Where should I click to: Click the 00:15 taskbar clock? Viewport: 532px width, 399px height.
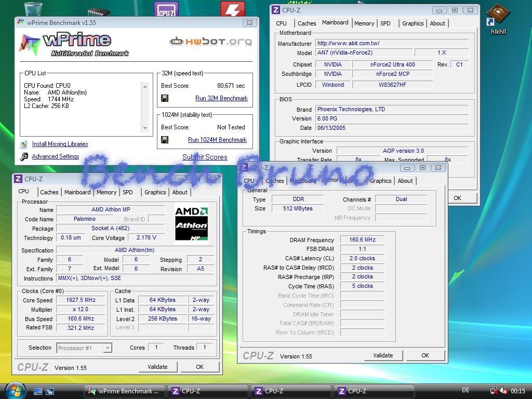pyautogui.click(x=518, y=391)
